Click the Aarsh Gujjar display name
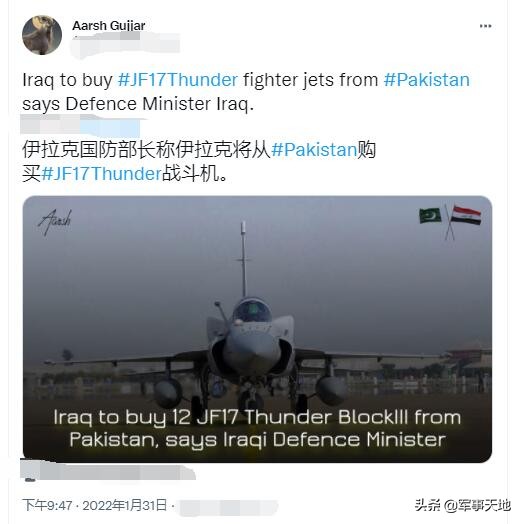Image resolution: width=523 pixels, height=524 pixels. pyautogui.click(x=109, y=26)
